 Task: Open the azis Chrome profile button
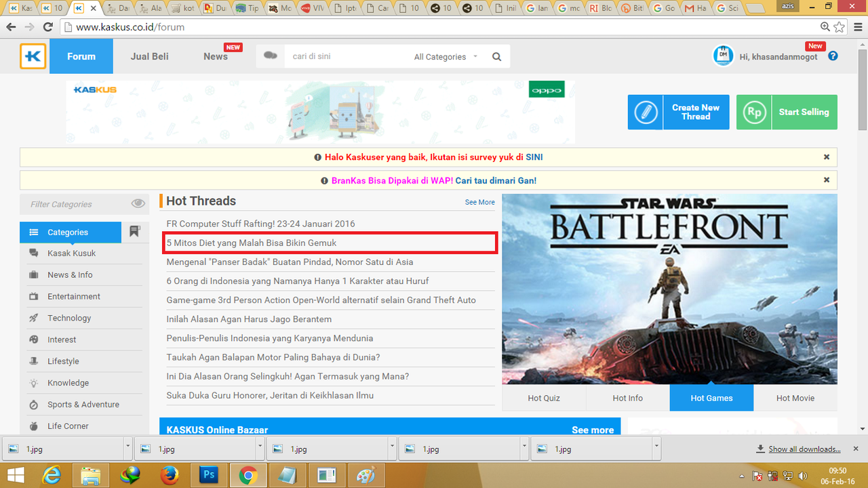coord(788,5)
